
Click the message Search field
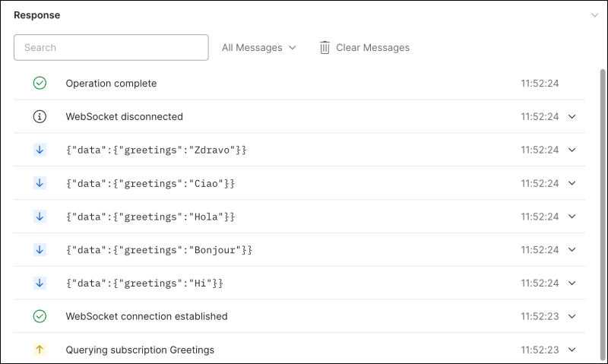111,47
